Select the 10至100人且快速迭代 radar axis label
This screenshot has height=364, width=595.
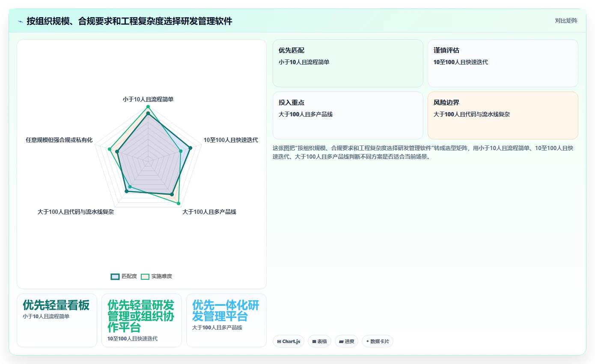click(231, 140)
